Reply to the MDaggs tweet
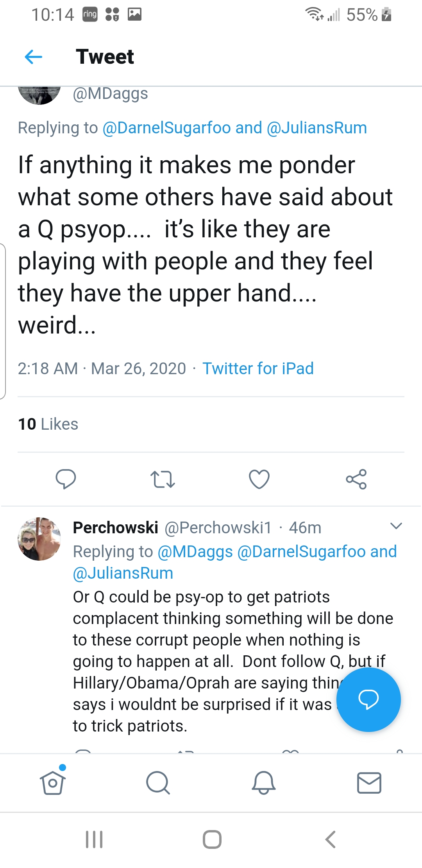The image size is (422, 868). [66, 479]
